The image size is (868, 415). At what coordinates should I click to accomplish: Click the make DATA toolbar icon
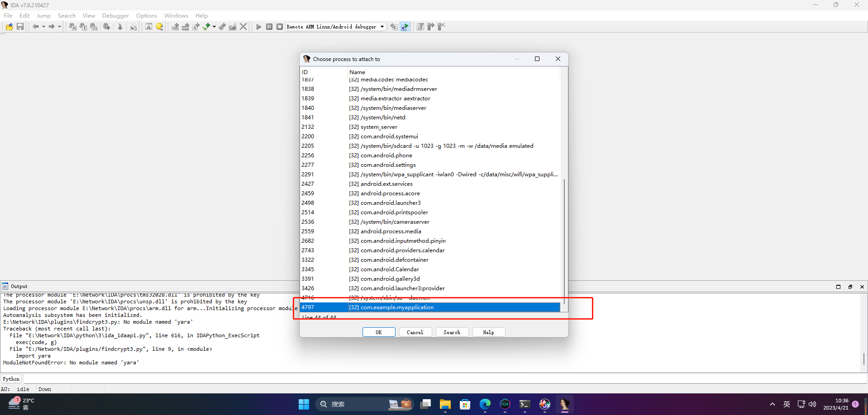[186, 27]
